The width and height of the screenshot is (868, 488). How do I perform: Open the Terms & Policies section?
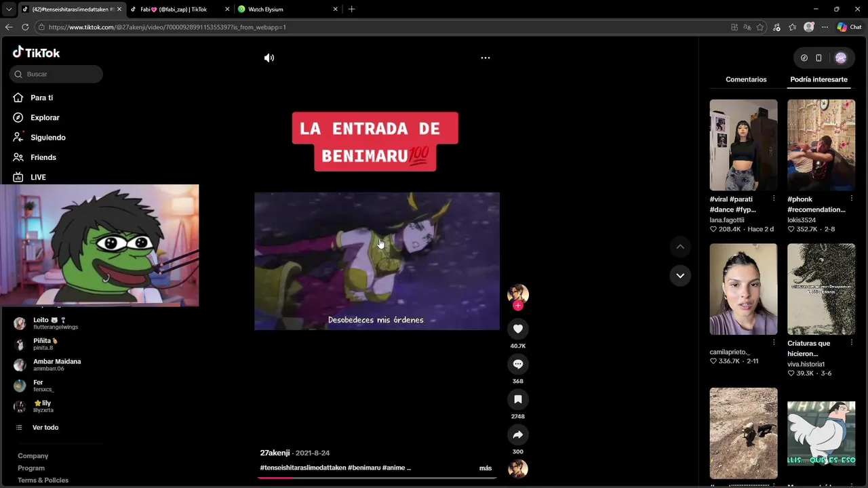pos(43,481)
